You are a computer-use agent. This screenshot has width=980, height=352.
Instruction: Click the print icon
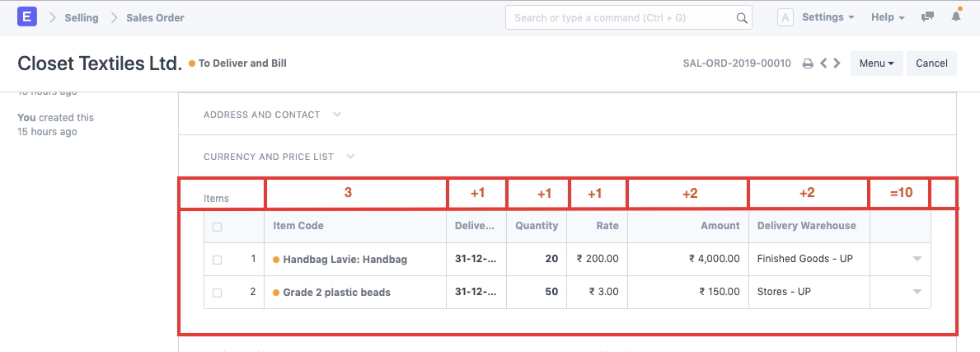(x=808, y=63)
